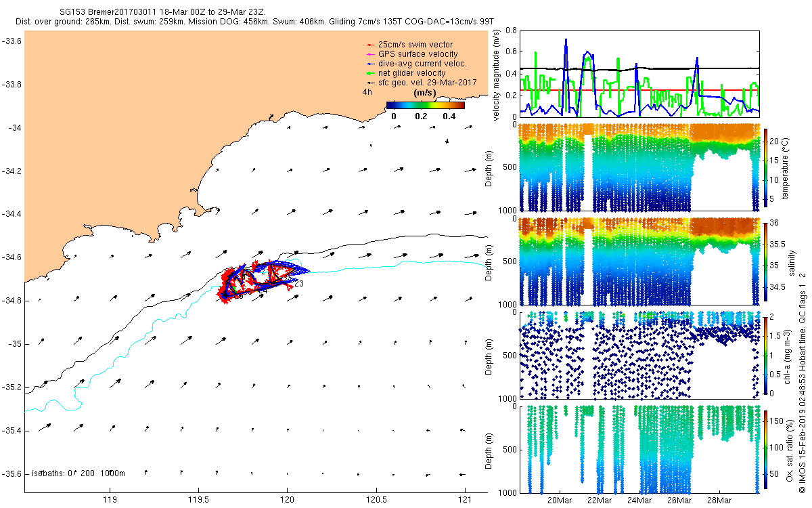Click the "-33.6" latitude tick on the map
Viewport: 812px width, 508px height.
[x=12, y=41]
